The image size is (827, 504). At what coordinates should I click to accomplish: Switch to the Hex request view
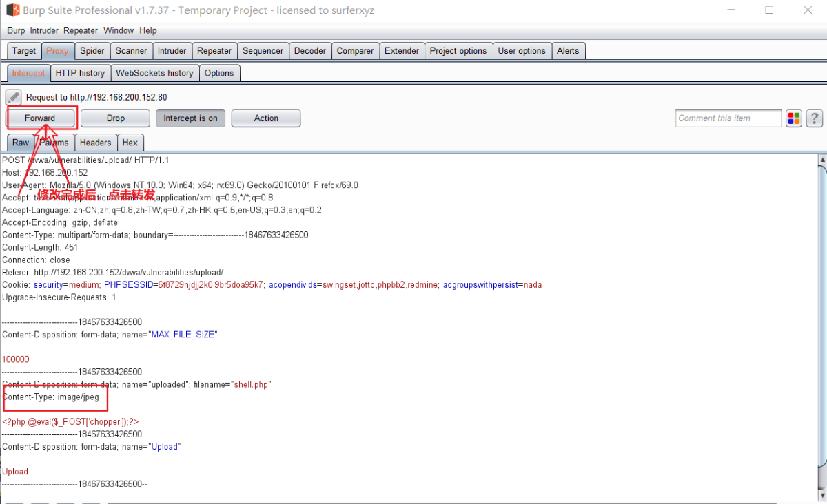click(x=130, y=143)
